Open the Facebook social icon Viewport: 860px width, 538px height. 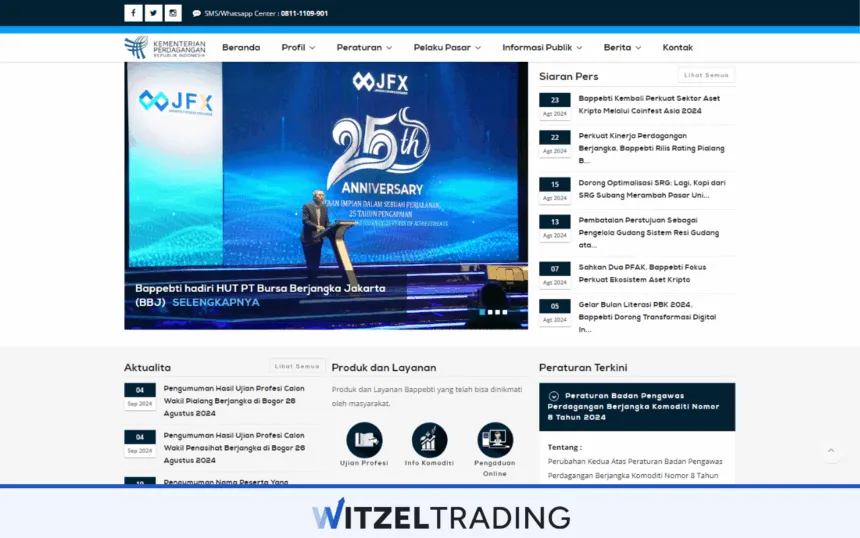133,13
